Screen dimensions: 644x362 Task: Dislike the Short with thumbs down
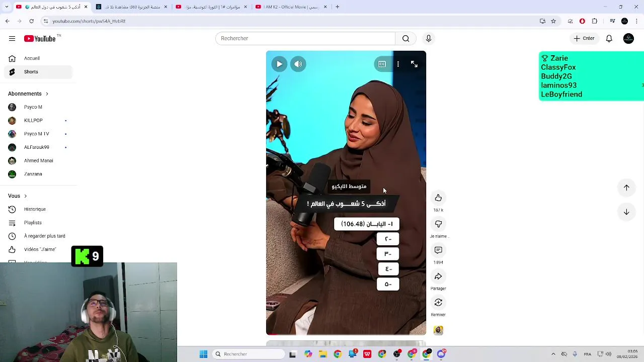[438, 224]
